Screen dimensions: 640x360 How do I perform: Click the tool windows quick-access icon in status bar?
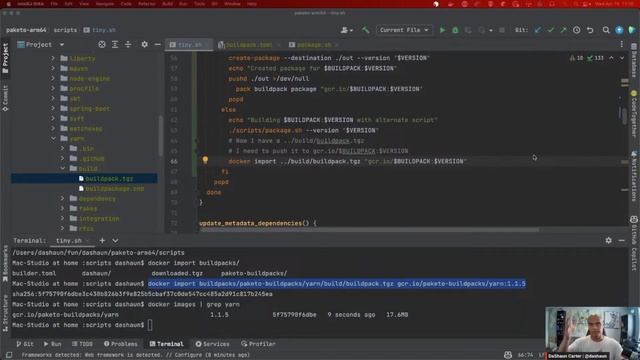pyautogui.click(x=9, y=355)
